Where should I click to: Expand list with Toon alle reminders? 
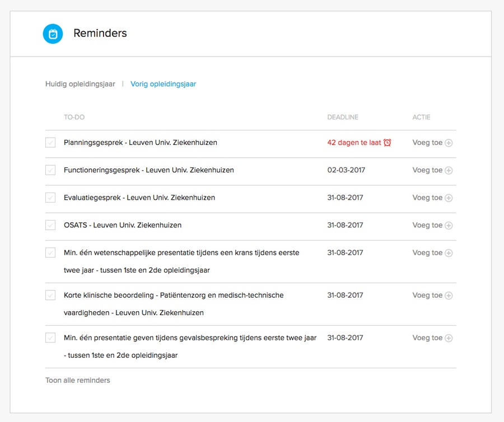pyautogui.click(x=78, y=380)
